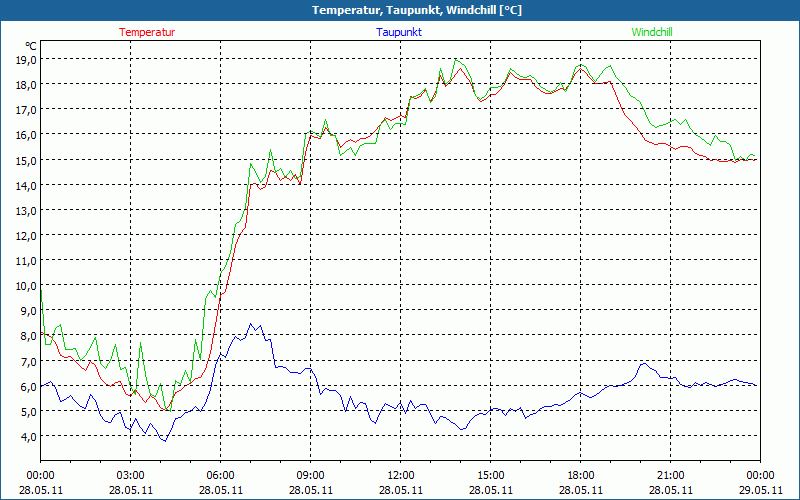
Task: Click the 15:00 time axis label
Action: [x=490, y=476]
